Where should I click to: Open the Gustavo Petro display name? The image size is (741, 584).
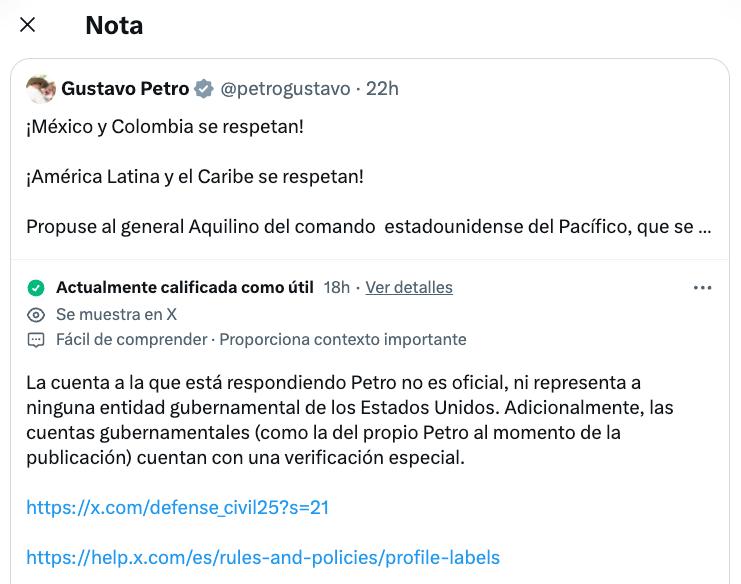coord(125,89)
